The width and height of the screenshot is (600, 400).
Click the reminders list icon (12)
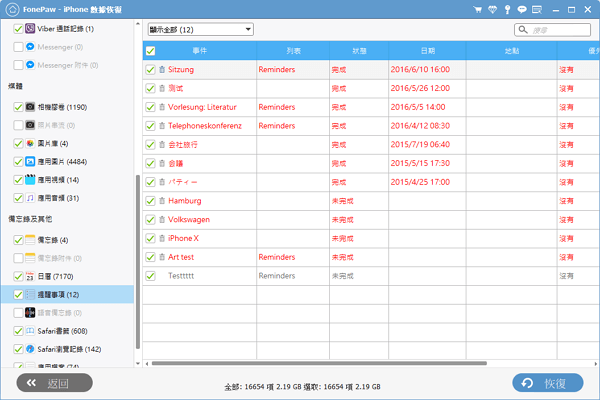click(30, 294)
